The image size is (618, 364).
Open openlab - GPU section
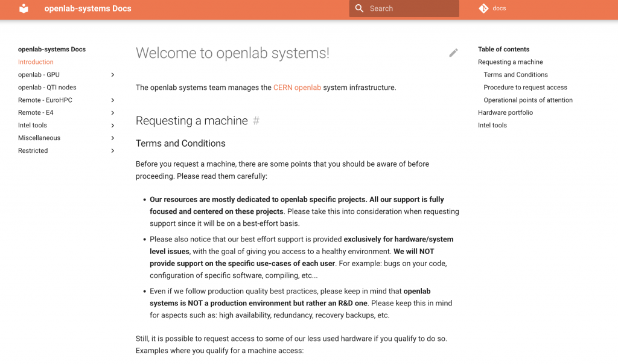39,74
